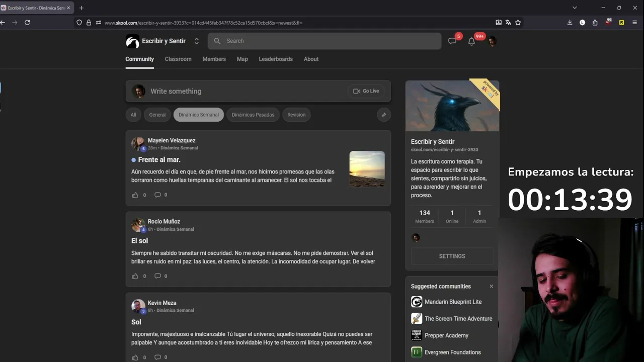This screenshot has height=362, width=644.
Task: Go back in browser history
Action: click(3, 23)
